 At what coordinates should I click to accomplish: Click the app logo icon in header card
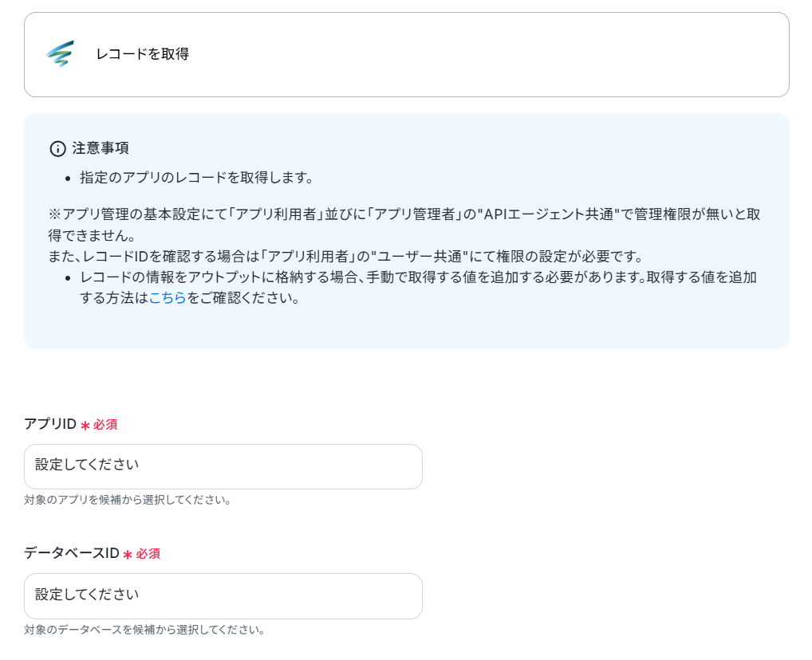click(x=60, y=54)
